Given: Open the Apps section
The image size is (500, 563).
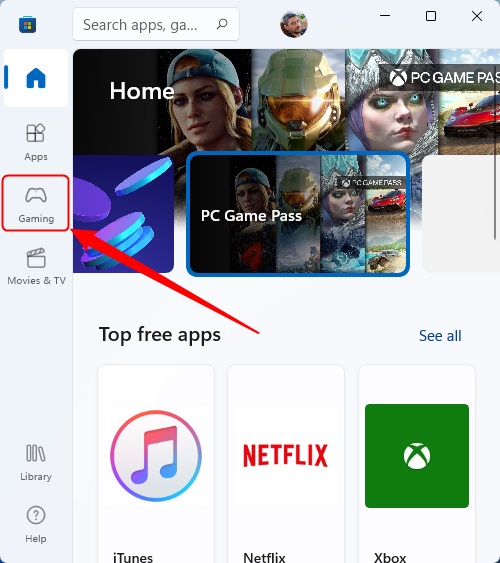Looking at the screenshot, I should (x=36, y=143).
